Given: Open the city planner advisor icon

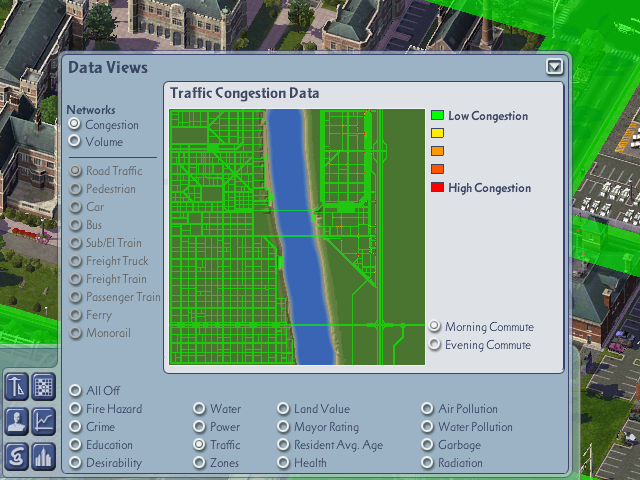Looking at the screenshot, I should pos(17,386).
